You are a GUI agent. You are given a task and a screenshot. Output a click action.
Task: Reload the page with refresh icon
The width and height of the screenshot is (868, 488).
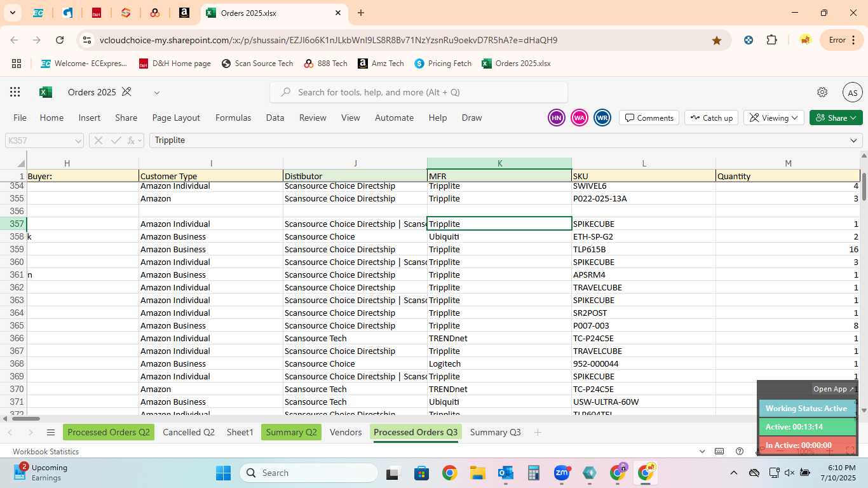[60, 40]
